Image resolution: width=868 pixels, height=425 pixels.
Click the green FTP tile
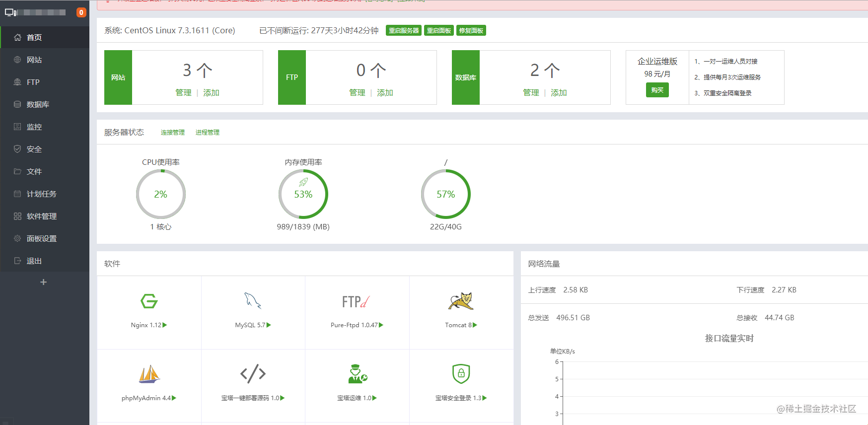(292, 77)
